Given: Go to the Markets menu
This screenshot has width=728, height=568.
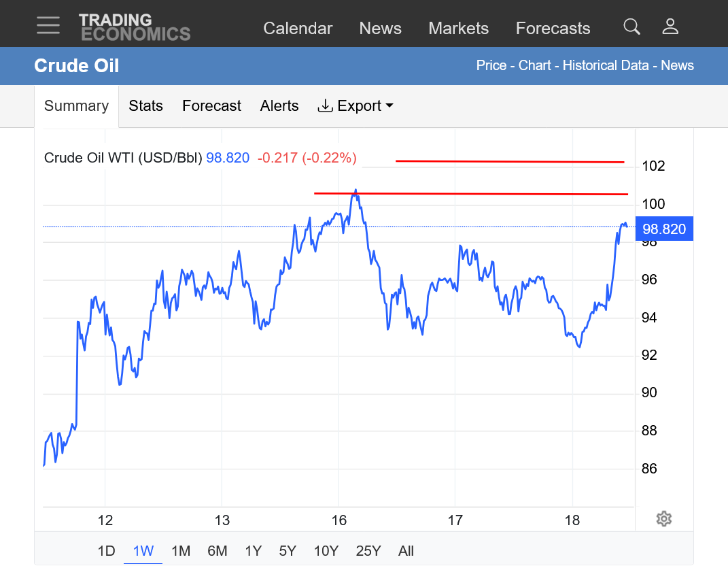Looking at the screenshot, I should 458,29.
